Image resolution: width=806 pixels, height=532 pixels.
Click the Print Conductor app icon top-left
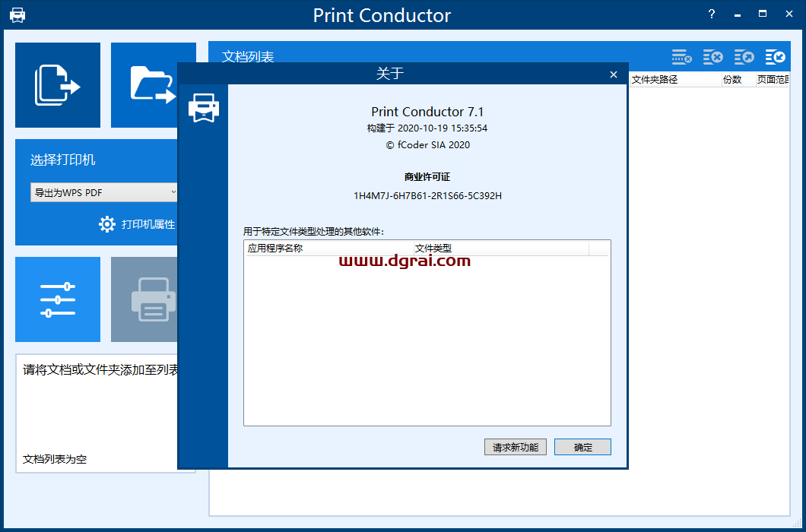[16, 14]
